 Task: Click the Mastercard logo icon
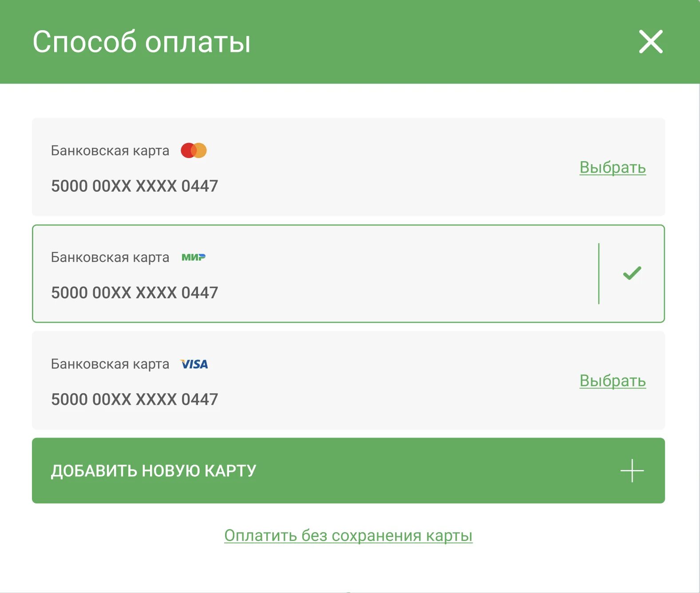[194, 150]
